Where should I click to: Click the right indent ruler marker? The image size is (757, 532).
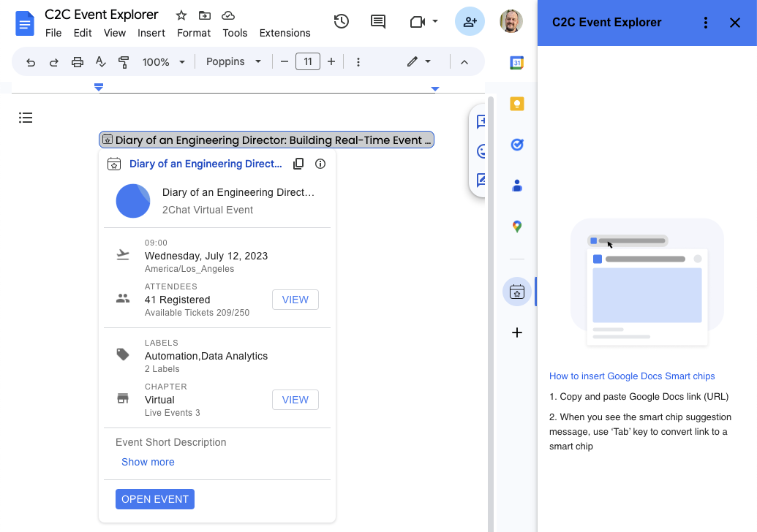click(x=435, y=88)
